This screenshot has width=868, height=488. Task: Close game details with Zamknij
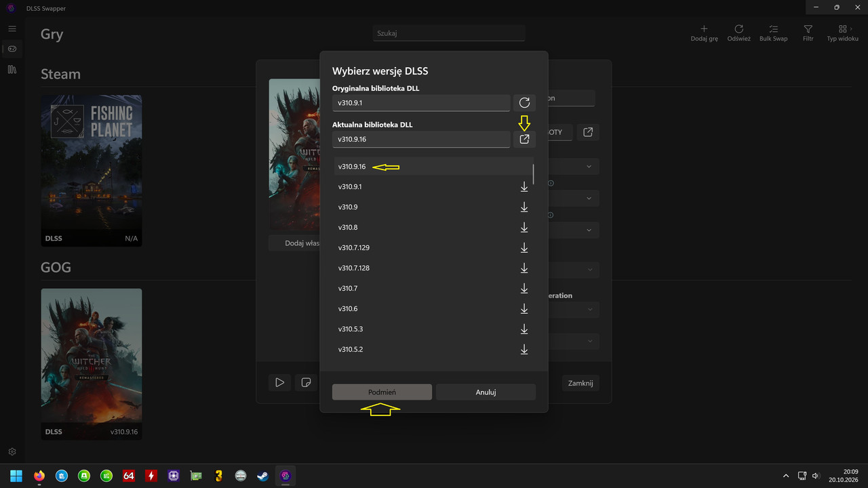(580, 383)
